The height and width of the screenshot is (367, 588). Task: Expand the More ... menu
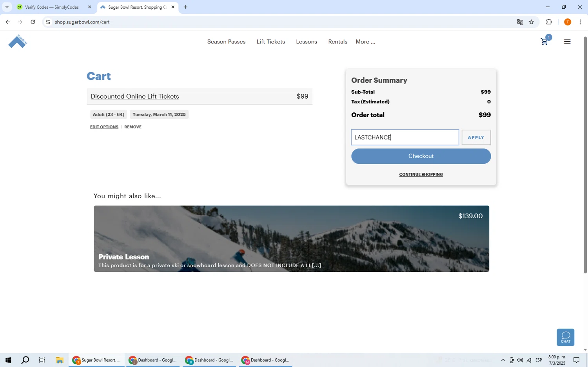pyautogui.click(x=365, y=42)
